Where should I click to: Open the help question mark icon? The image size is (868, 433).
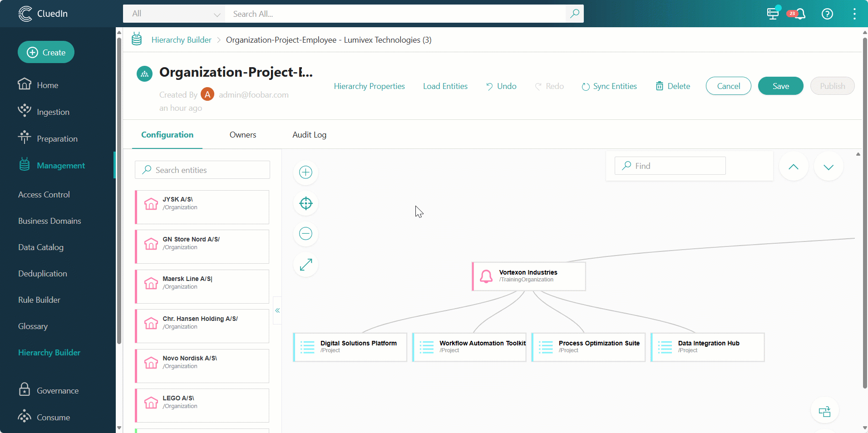pos(827,14)
